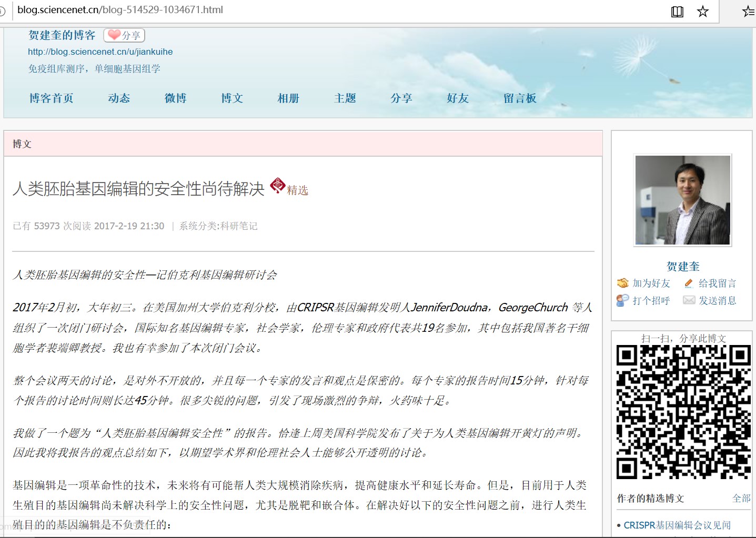Click the 加为好友 link text
Viewport: 756px width, 538px height.
(651, 283)
